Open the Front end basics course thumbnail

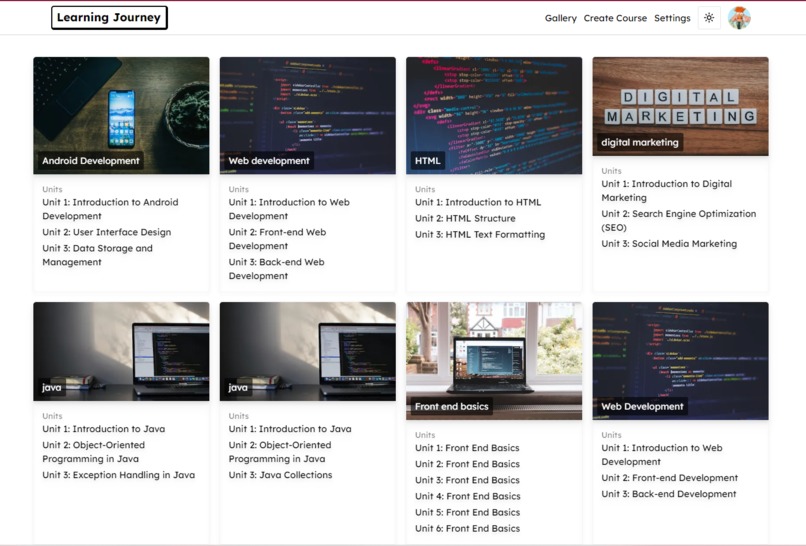point(494,360)
